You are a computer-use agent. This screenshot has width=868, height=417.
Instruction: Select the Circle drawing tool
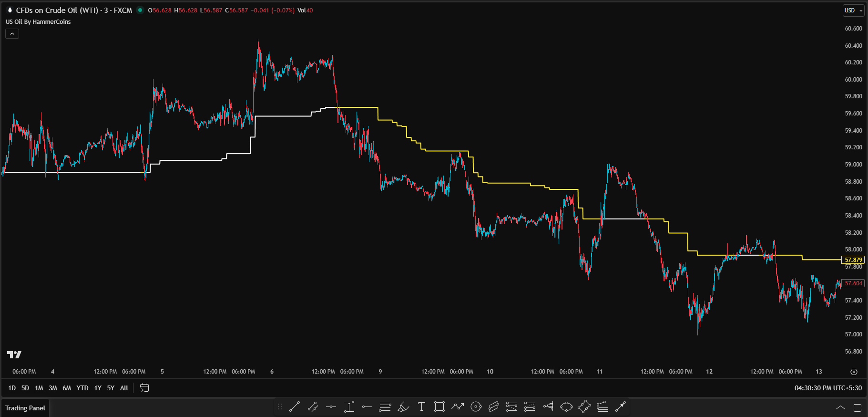click(476, 407)
